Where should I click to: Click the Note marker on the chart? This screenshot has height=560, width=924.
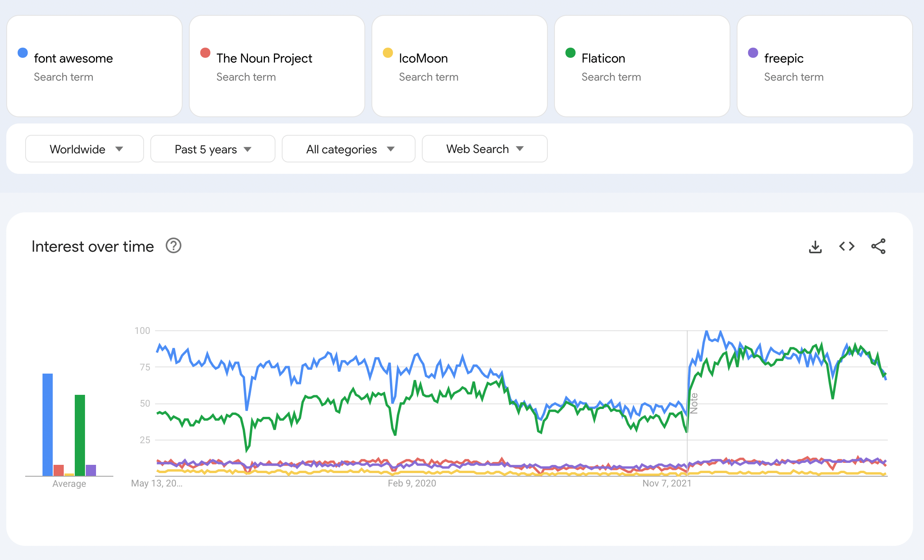point(694,403)
